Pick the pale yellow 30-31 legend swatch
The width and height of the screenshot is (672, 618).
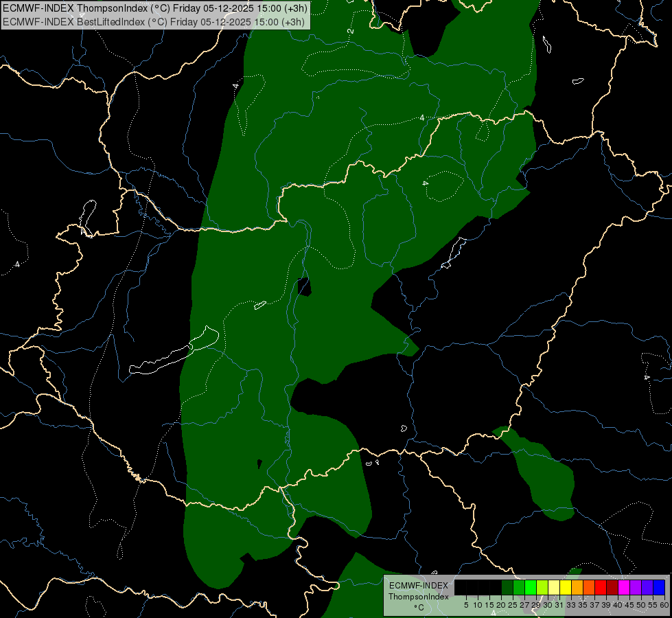click(554, 587)
